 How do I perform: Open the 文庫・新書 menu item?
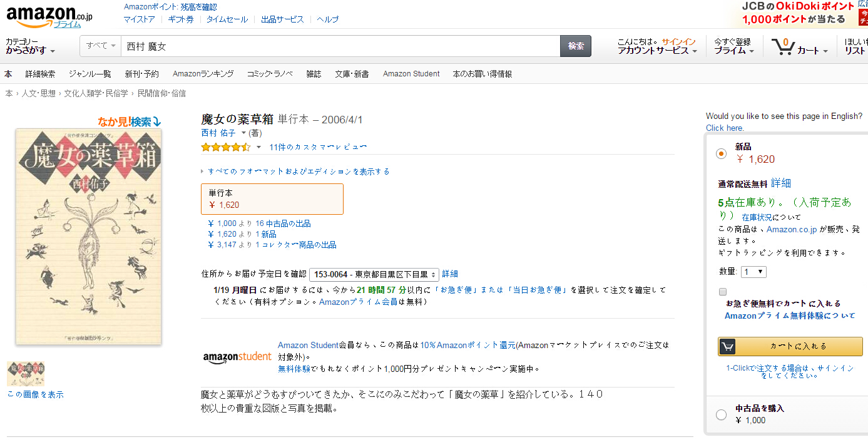tap(352, 74)
